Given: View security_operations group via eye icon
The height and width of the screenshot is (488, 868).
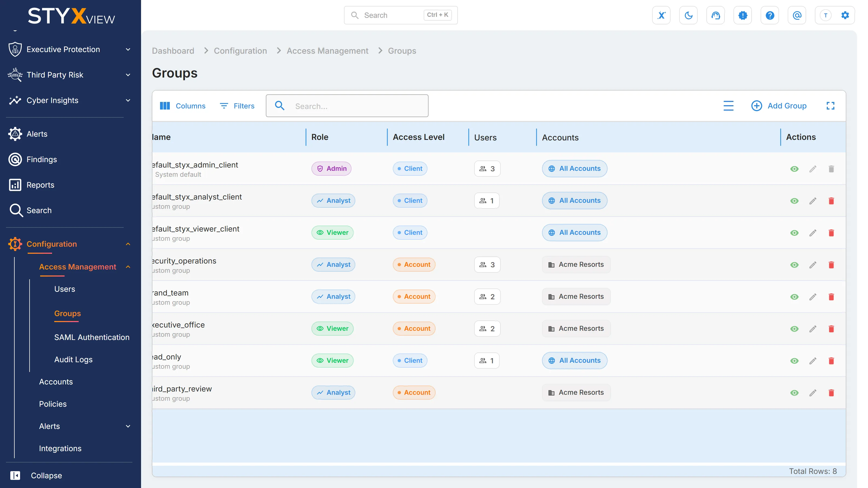Looking at the screenshot, I should [794, 265].
